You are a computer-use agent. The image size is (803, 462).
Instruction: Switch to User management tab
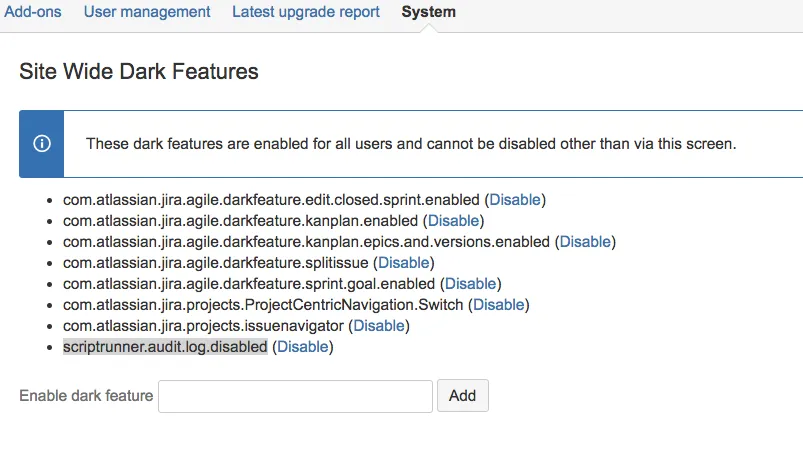[x=147, y=12]
